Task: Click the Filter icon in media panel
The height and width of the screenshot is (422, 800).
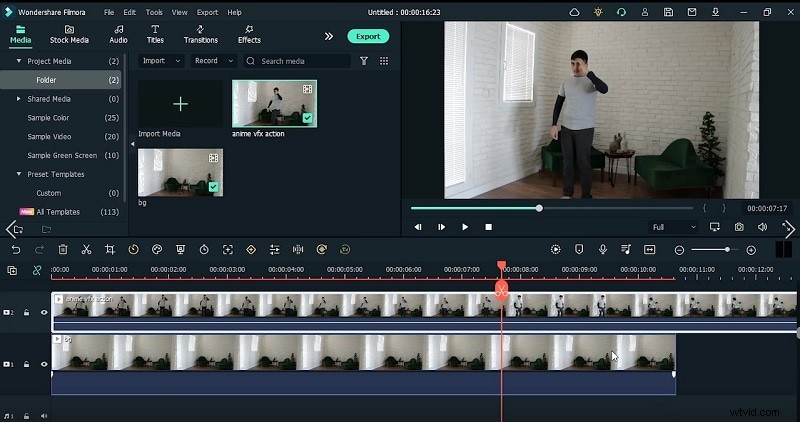Action: click(x=364, y=61)
